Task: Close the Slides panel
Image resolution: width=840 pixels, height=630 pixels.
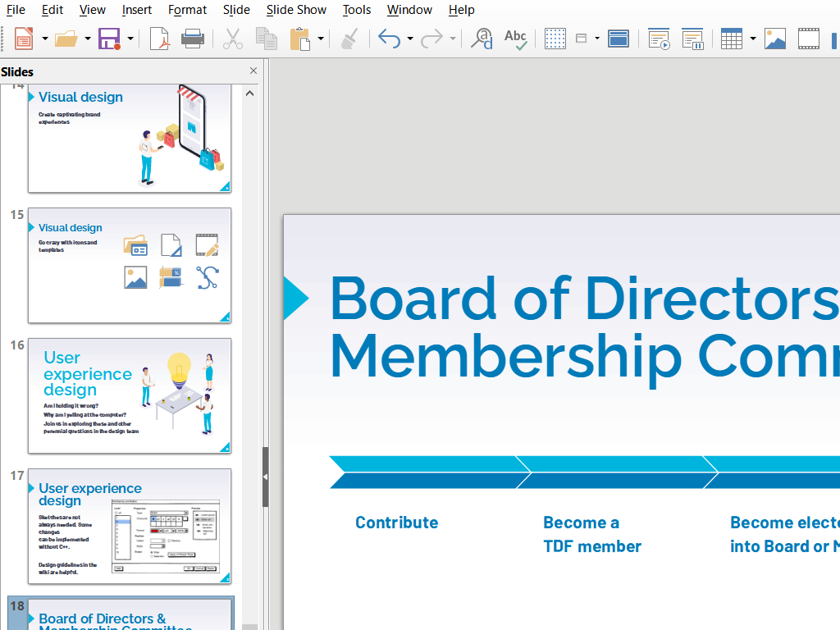Action: point(253,71)
